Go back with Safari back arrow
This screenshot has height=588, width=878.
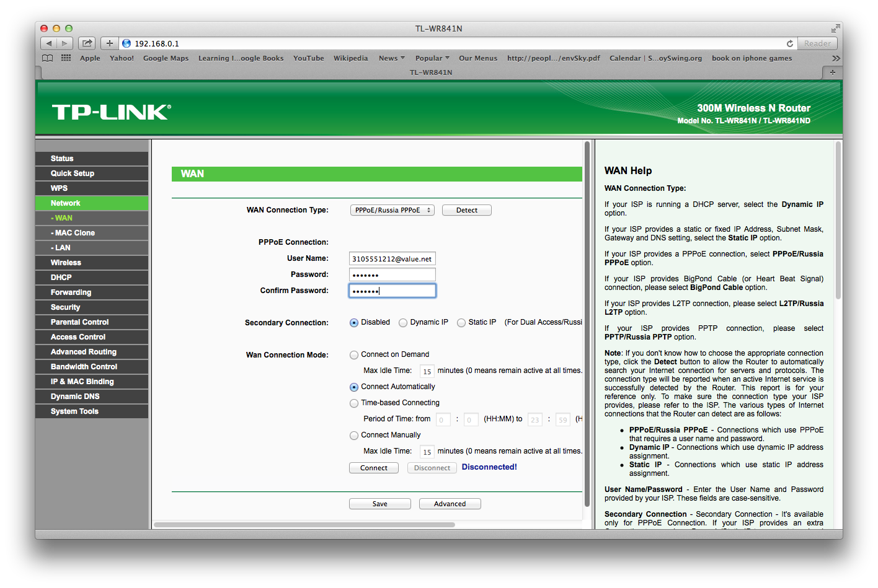click(49, 43)
